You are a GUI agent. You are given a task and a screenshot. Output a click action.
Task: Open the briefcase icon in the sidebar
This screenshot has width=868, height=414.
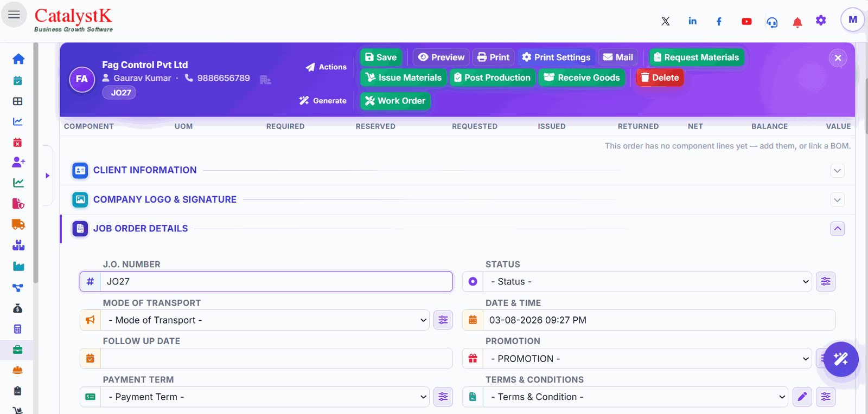(18, 350)
